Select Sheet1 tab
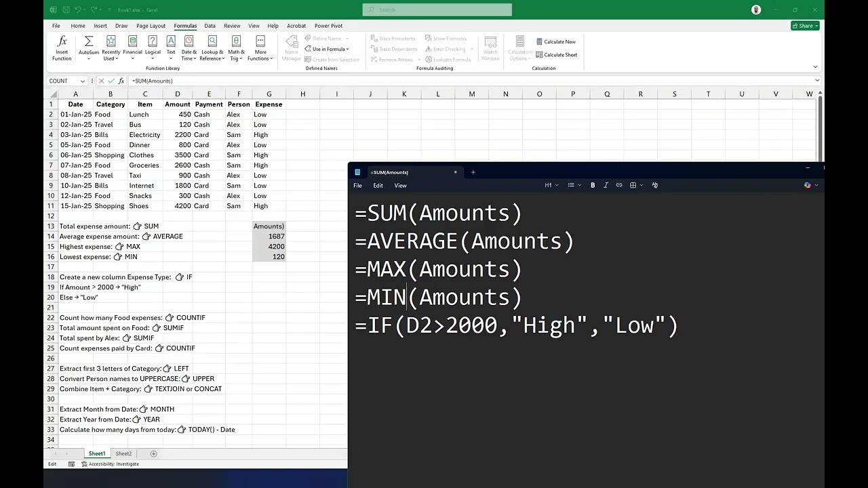Screen dimensions: 868x488 97,453
